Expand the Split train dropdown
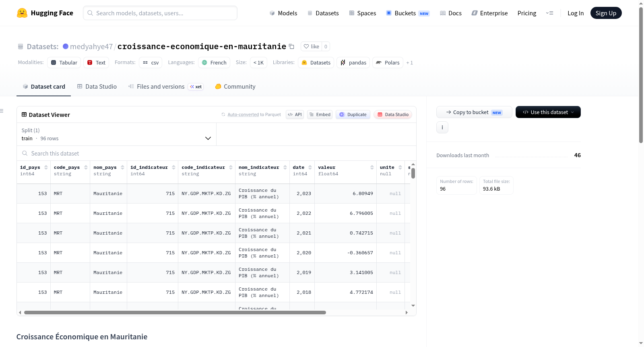 116,134
